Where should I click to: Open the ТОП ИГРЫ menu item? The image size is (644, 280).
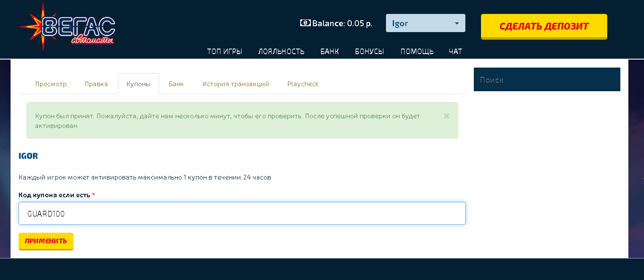[224, 52]
